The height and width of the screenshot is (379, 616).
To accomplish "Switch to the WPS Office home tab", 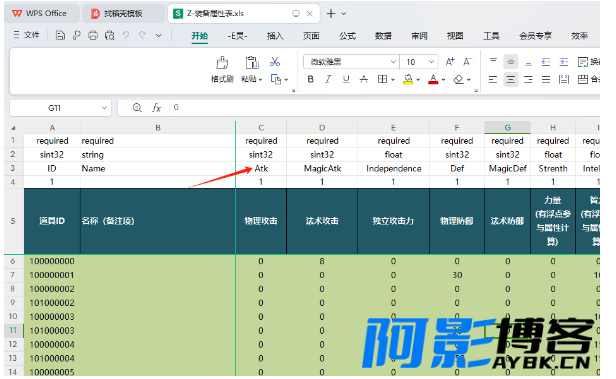I will 41,13.
